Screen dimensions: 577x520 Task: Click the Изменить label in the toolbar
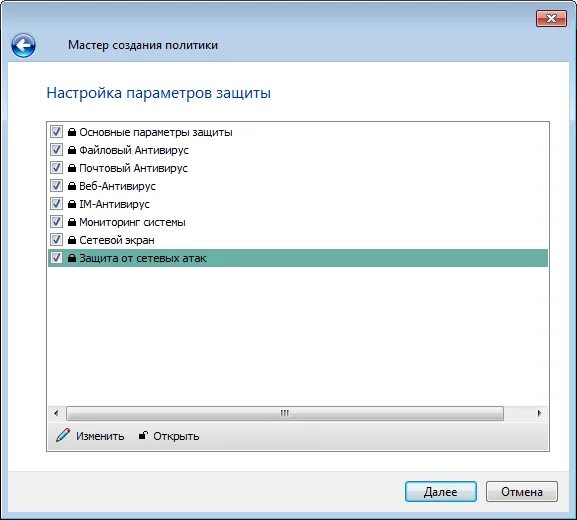[100, 436]
